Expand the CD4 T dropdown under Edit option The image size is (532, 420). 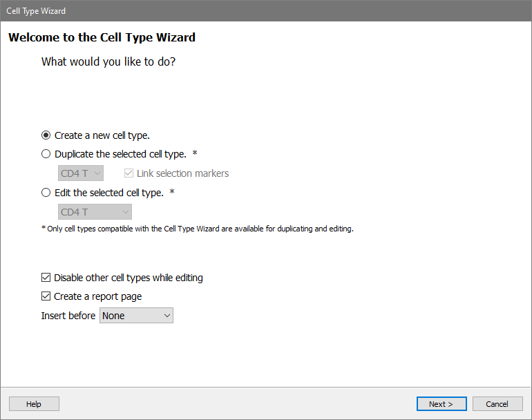point(95,212)
